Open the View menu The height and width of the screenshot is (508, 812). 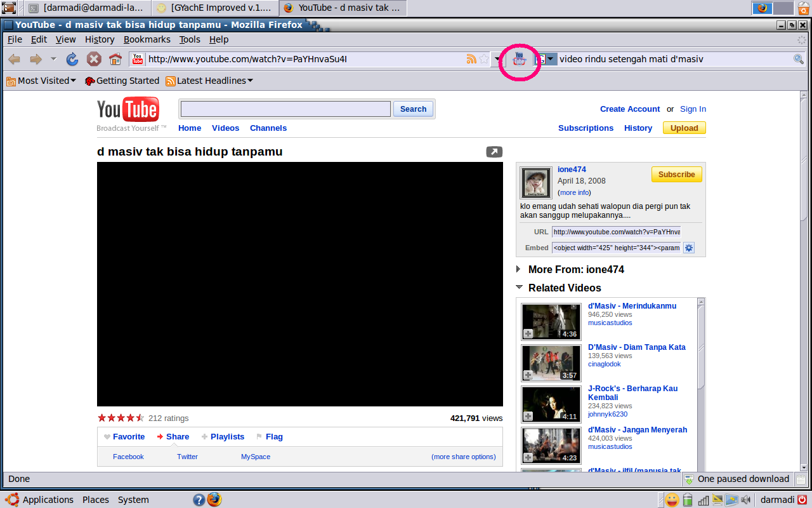[65, 39]
